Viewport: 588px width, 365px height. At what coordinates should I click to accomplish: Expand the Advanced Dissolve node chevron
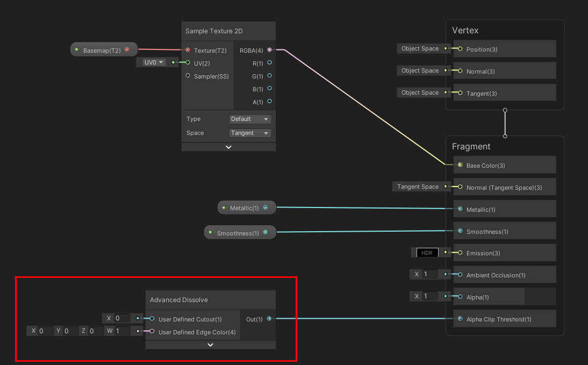click(x=210, y=345)
